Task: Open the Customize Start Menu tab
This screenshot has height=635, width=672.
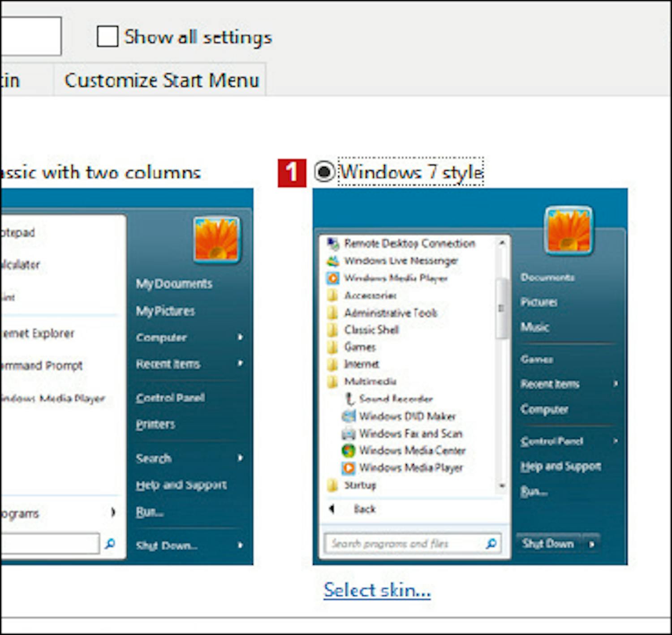Action: (x=161, y=81)
